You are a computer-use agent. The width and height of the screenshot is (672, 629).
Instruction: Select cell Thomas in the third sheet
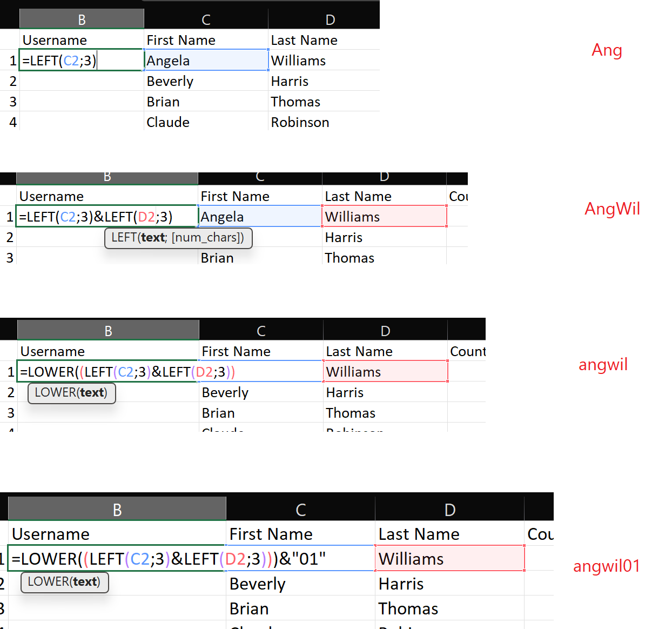tap(386, 412)
